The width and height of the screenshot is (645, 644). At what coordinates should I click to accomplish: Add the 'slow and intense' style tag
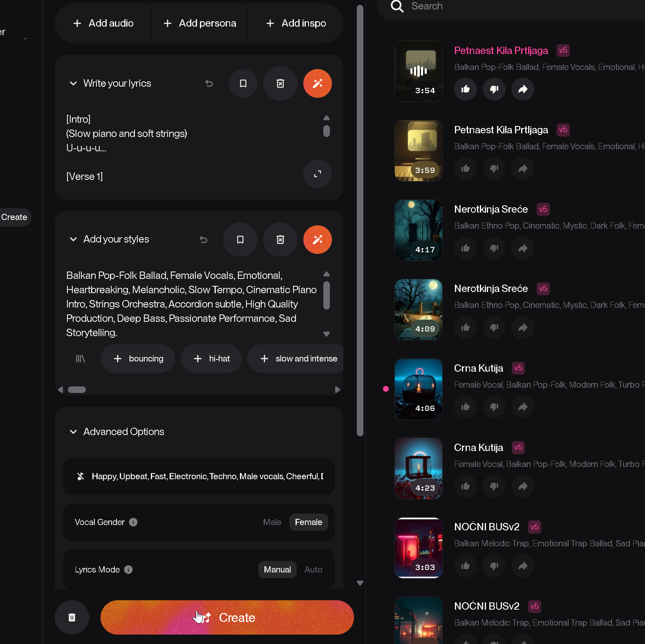click(x=298, y=359)
